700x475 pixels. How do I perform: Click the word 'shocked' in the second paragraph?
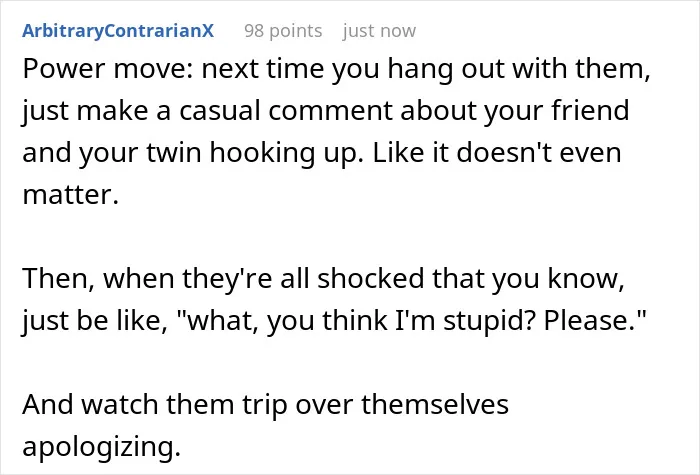(x=371, y=279)
